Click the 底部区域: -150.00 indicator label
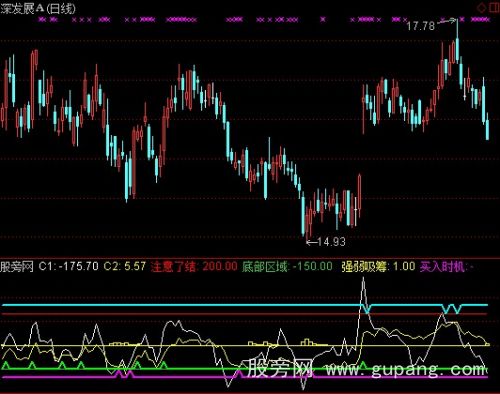This screenshot has width=500, height=394. point(287,266)
